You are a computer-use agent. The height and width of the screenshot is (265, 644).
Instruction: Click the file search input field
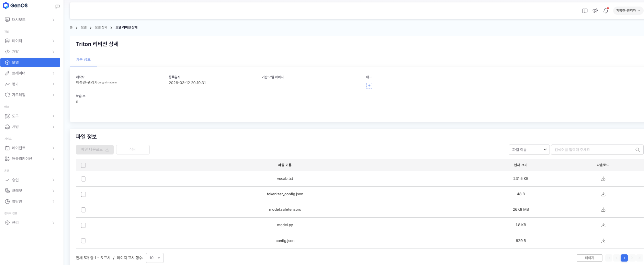pos(597,150)
